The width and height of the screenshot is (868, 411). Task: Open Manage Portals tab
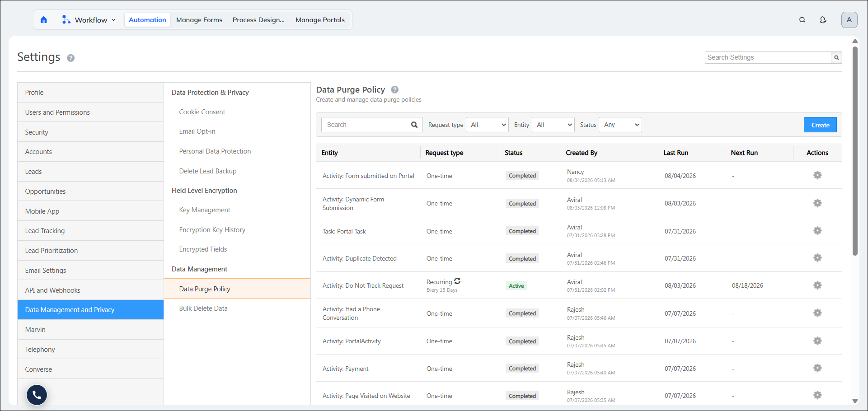pyautogui.click(x=320, y=20)
